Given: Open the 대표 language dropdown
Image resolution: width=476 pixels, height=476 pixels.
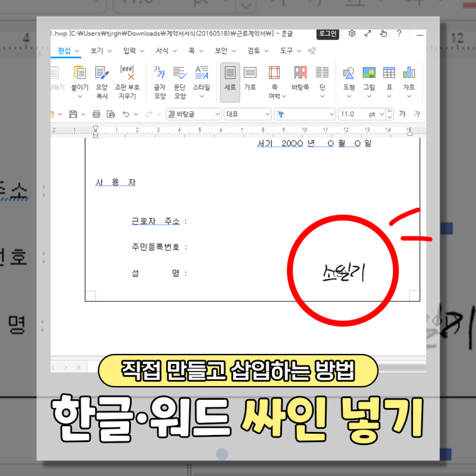Looking at the screenshot, I should (248, 114).
